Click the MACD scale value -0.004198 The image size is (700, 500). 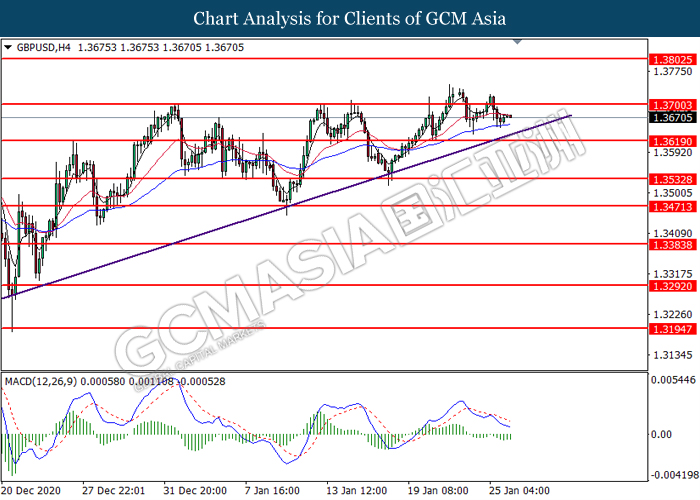pos(674,475)
